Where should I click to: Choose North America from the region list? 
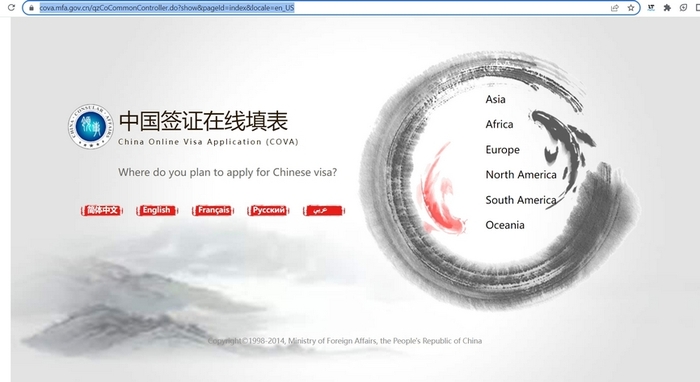tap(521, 174)
